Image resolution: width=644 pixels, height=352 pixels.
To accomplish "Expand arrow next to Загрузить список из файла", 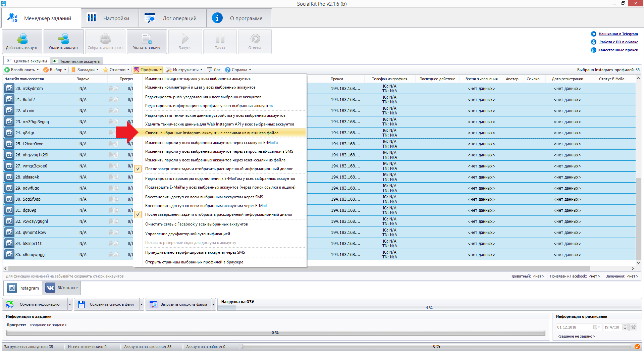I will [213, 304].
